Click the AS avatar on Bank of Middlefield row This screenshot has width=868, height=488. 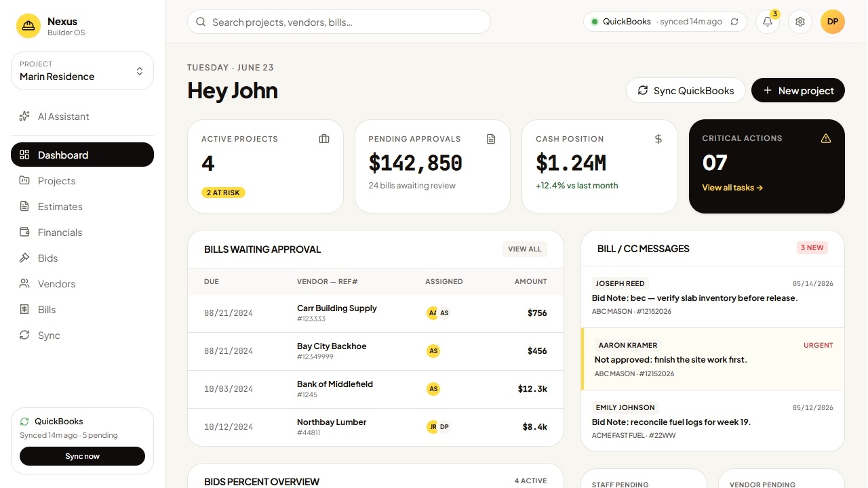point(433,389)
